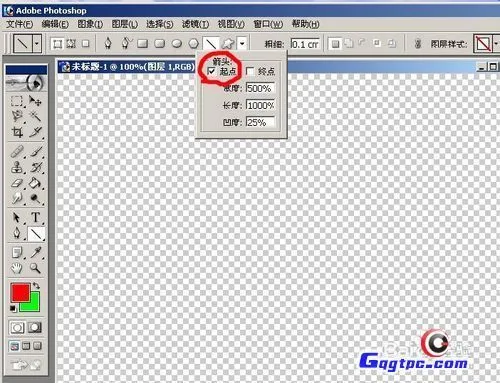Choose standard screen mode

15,346
